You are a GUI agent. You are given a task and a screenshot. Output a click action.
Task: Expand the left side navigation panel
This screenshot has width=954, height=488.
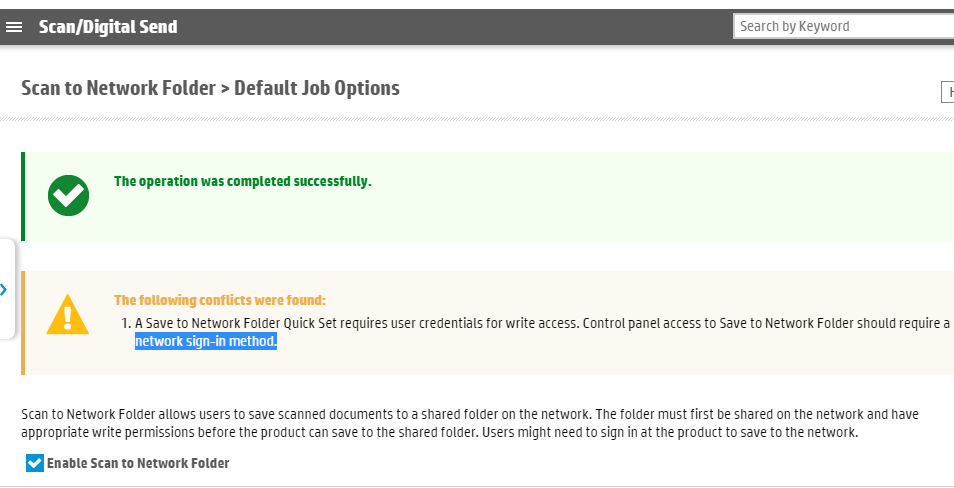coord(5,290)
